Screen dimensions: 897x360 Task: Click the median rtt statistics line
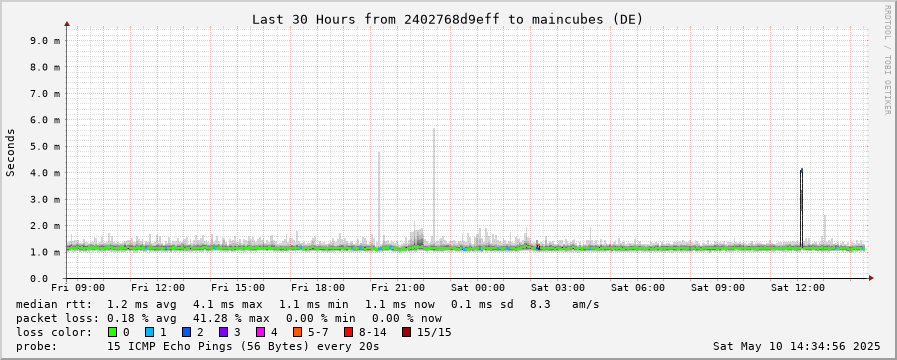(x=308, y=304)
